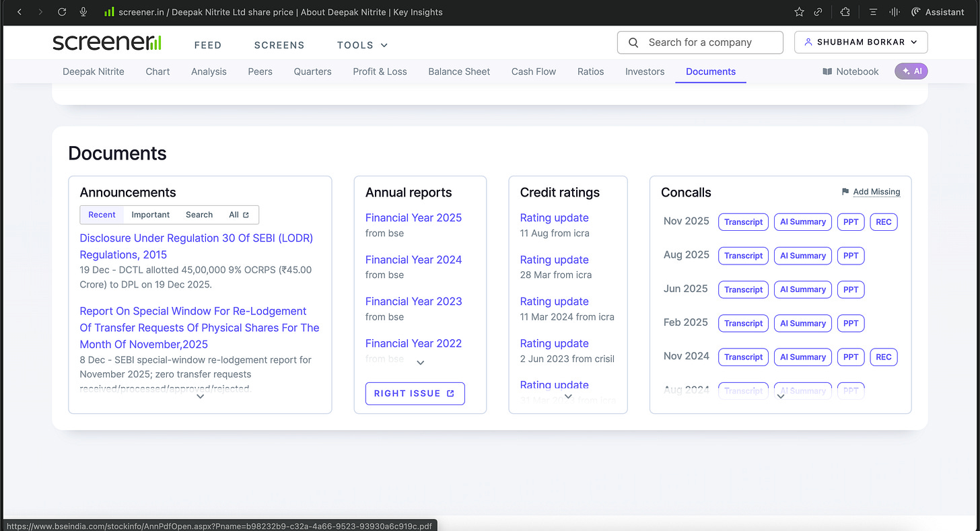
Task: Select the Recent announcements filter
Action: pos(102,215)
